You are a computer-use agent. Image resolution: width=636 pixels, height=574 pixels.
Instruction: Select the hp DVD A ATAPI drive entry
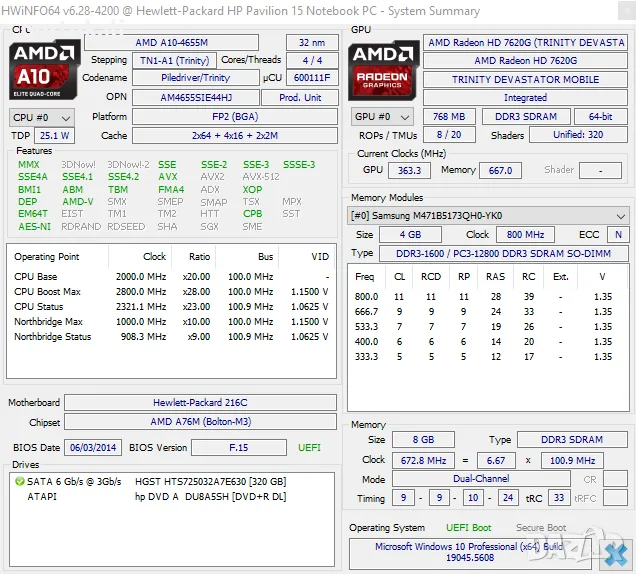211,496
